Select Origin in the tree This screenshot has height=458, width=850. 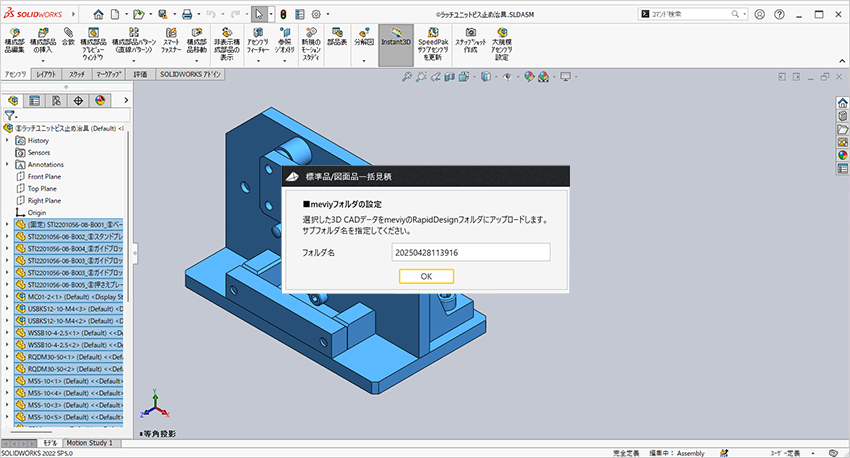point(37,212)
